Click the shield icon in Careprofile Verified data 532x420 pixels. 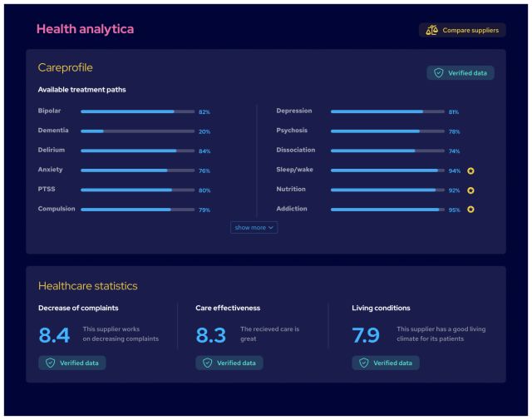point(438,73)
